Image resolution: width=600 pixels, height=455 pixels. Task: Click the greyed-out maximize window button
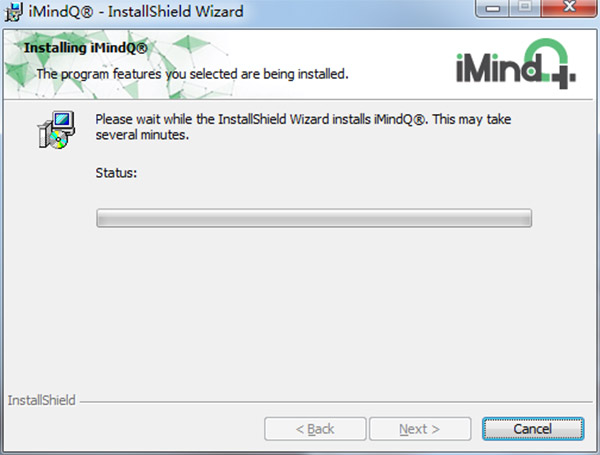[525, 8]
